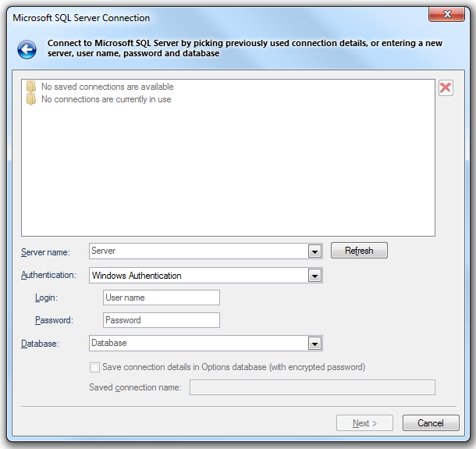Click into the Server name text field
The image size is (476, 449).
point(198,251)
